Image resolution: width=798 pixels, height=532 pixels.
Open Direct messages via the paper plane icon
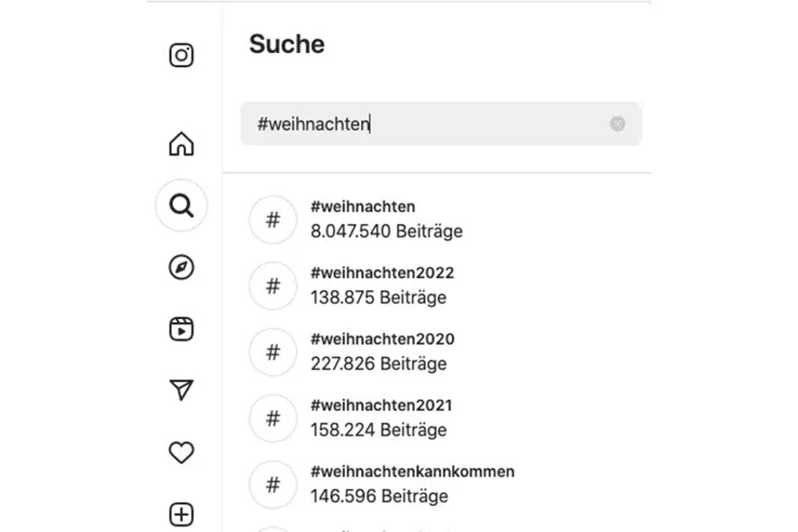[181, 390]
